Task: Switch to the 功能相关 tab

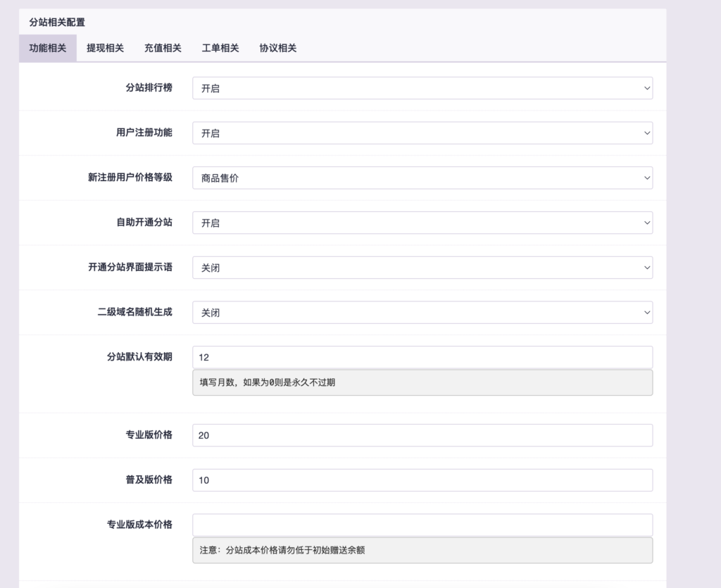Action: [48, 48]
